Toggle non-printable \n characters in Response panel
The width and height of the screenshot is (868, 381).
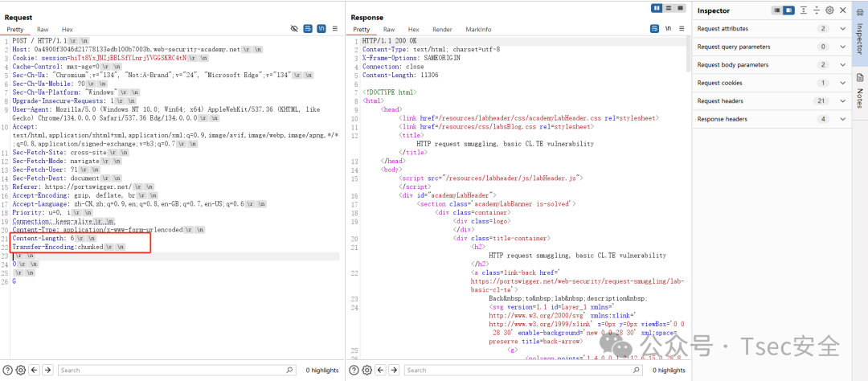(668, 28)
